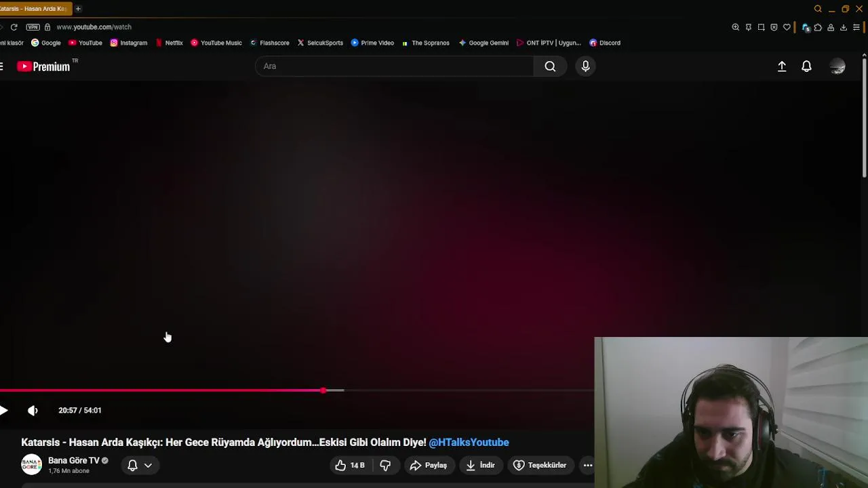This screenshot has height=488, width=868.
Task: Click the YouTube upload create icon
Action: [782, 66]
